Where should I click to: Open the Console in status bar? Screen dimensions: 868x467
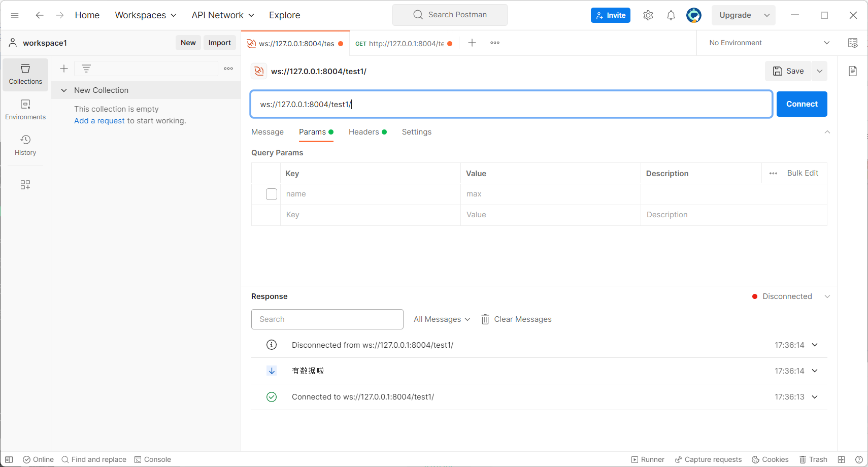152,459
